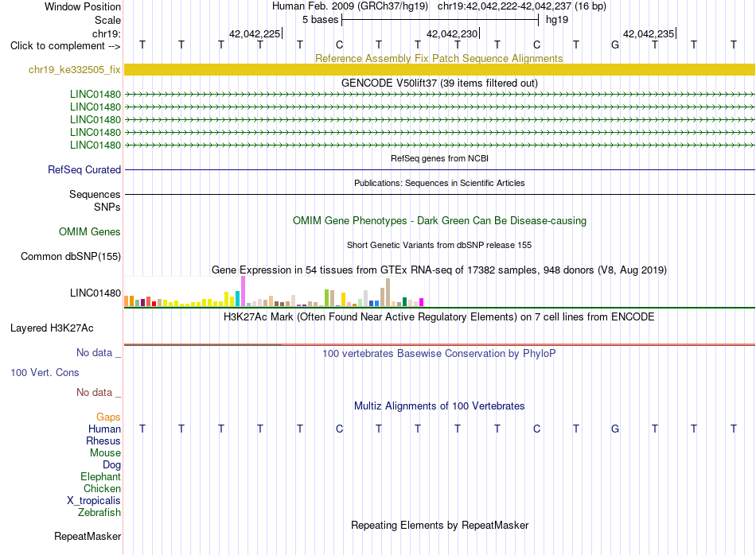Image resolution: width=756 pixels, height=555 pixels.
Task: Select the orange Gaps label
Action: pyautogui.click(x=108, y=417)
